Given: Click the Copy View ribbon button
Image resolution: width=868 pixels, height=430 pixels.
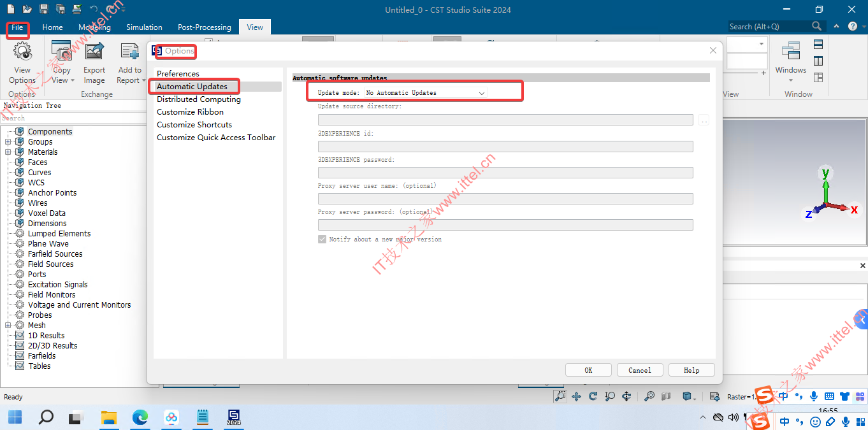Looking at the screenshot, I should (62, 62).
